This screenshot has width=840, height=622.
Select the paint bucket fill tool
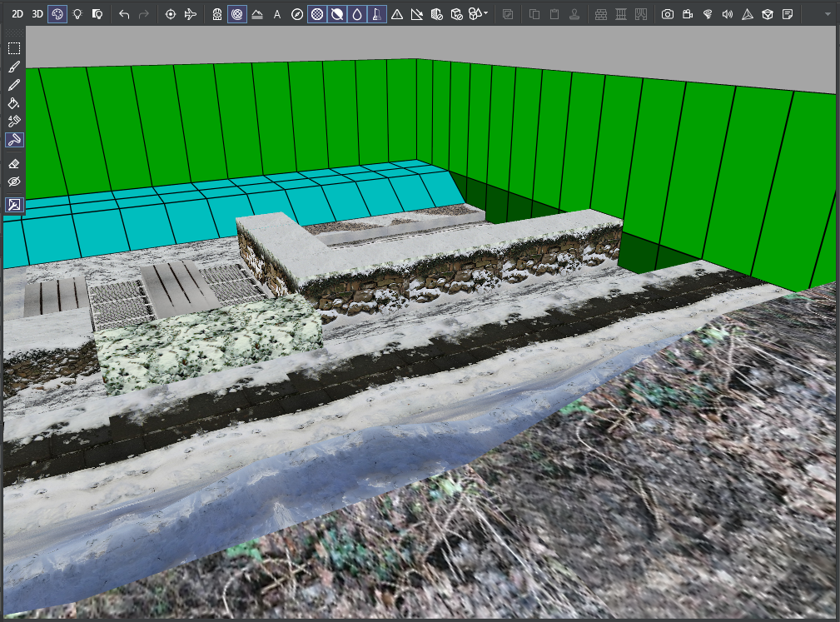14,103
